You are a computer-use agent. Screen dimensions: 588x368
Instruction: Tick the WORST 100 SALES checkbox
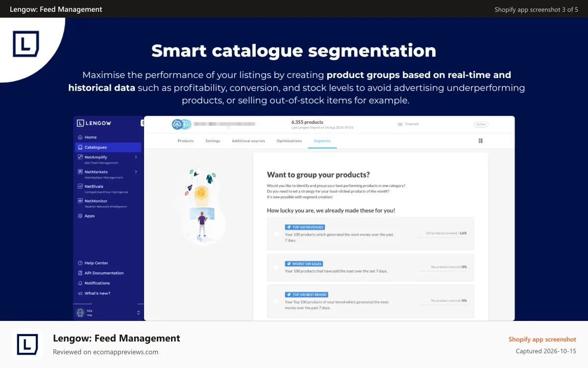click(276, 267)
